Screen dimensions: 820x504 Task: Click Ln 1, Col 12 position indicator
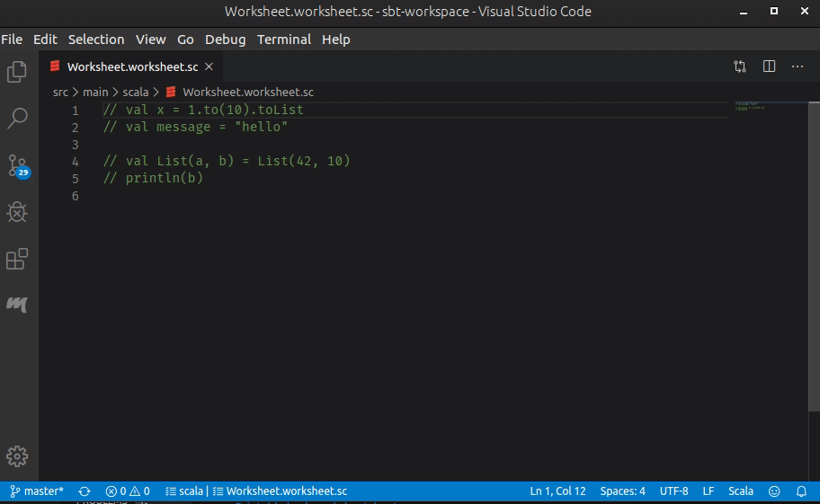click(x=557, y=491)
